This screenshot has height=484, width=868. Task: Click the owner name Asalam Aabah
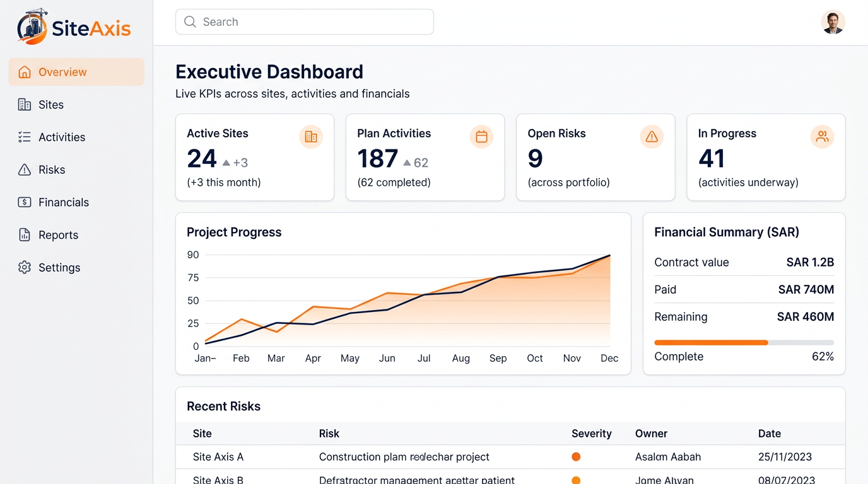[x=668, y=457]
